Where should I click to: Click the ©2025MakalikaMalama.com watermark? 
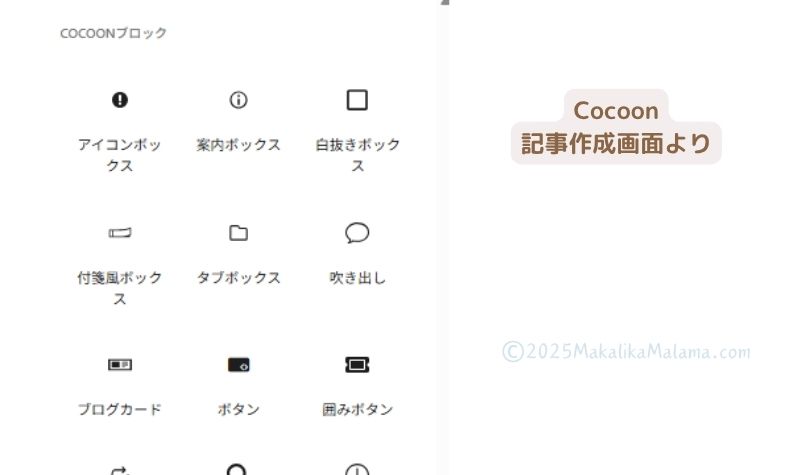pyautogui.click(x=627, y=352)
